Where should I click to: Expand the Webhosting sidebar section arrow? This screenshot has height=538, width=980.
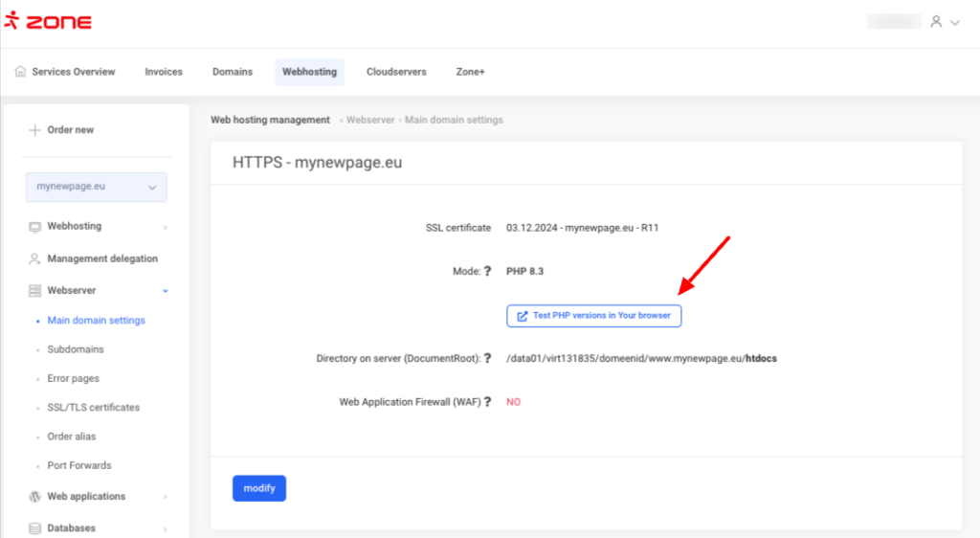pyautogui.click(x=166, y=227)
